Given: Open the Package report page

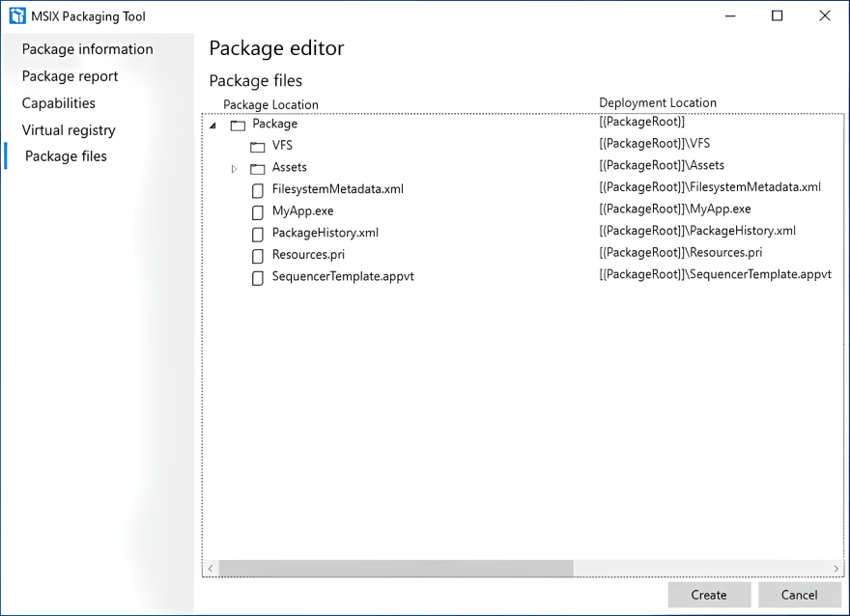Looking at the screenshot, I should (70, 76).
